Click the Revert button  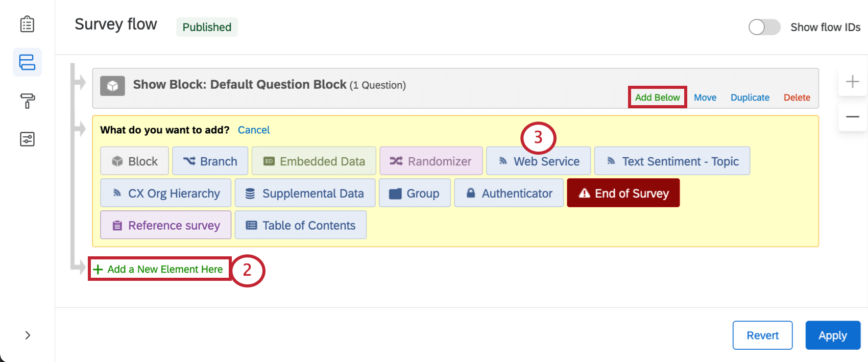(762, 335)
